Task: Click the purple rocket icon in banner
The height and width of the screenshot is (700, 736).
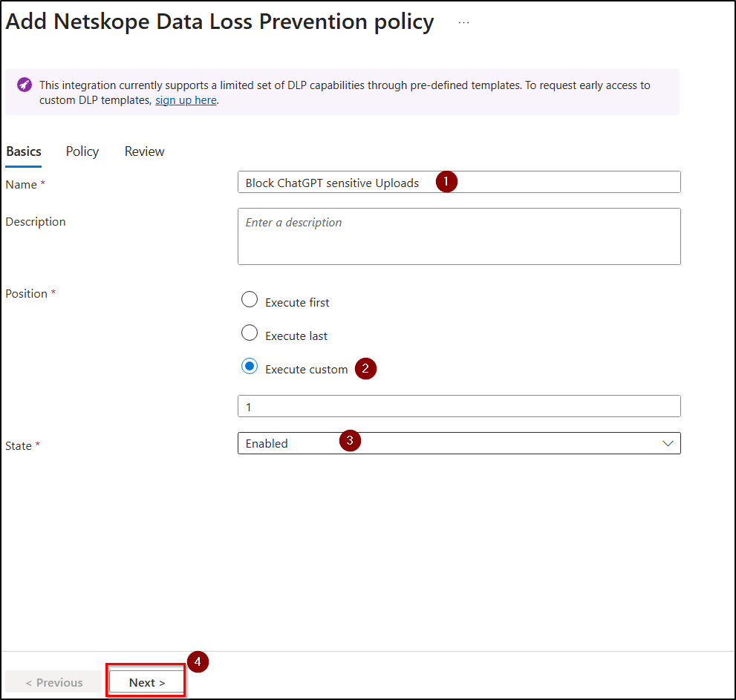Action: coord(25,85)
